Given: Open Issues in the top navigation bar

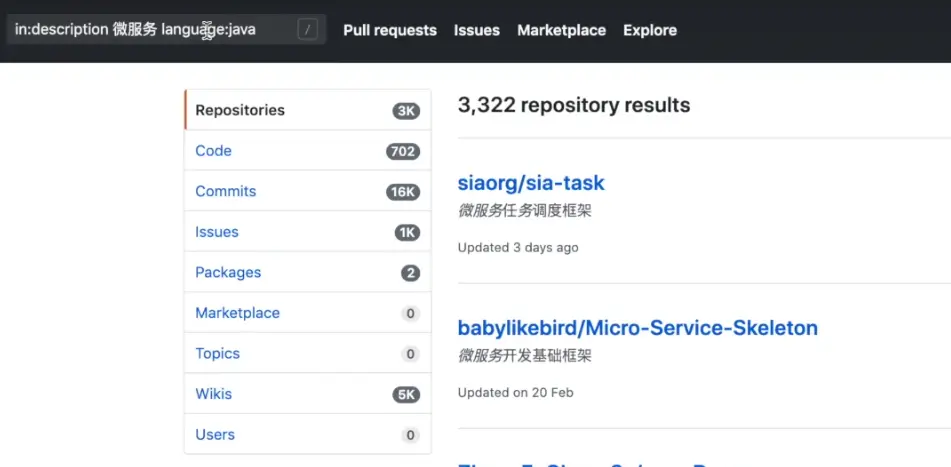Looking at the screenshot, I should [477, 30].
